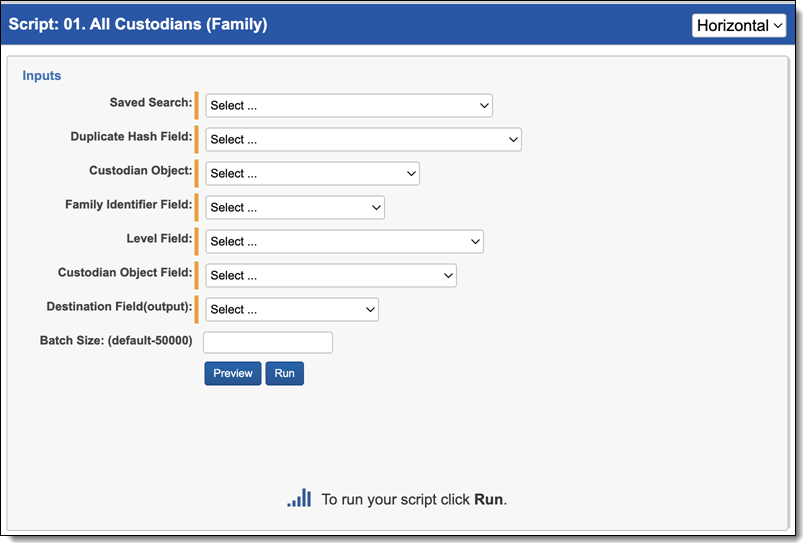Viewport: 803px width, 543px height.
Task: Click the 'Duplicate Hash Field:' label text
Action: coord(131,137)
